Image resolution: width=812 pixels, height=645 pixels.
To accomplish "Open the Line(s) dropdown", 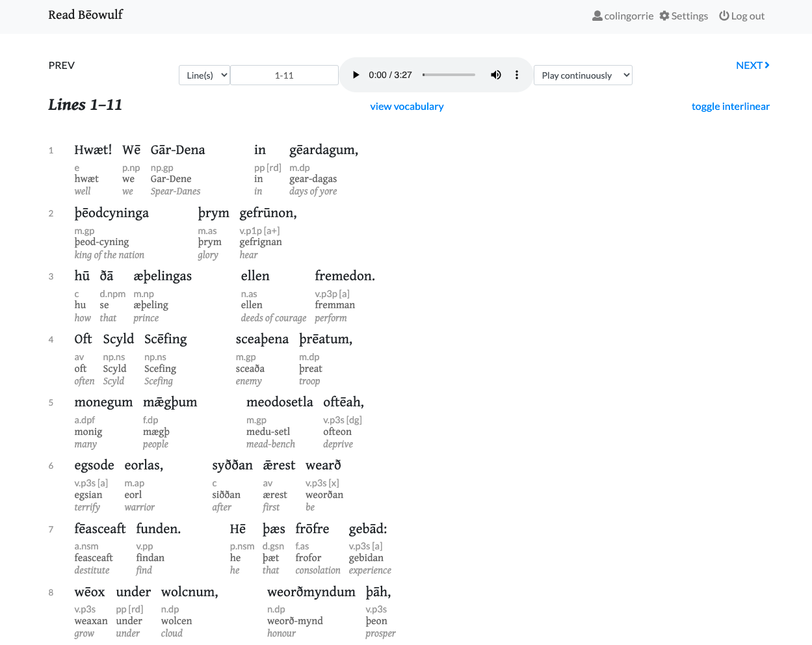I will click(204, 75).
